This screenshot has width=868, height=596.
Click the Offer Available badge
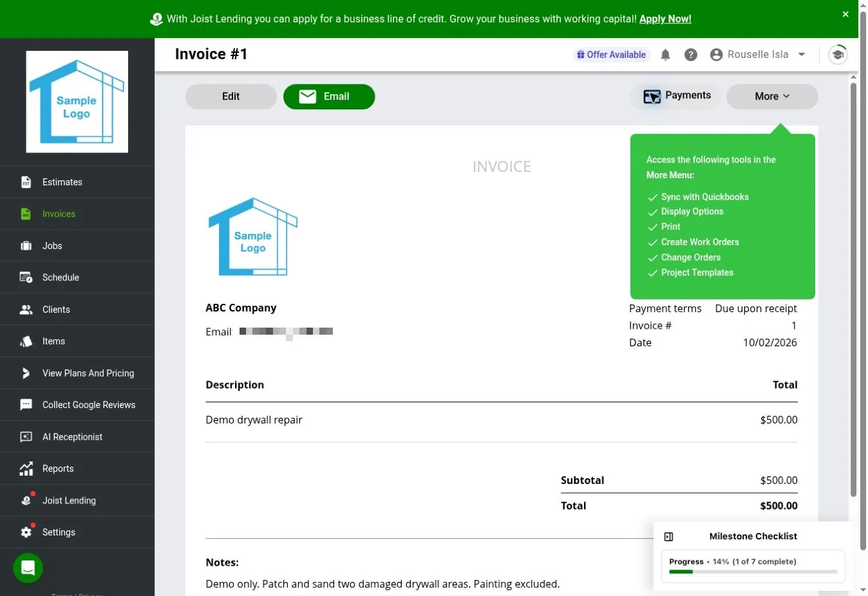(611, 55)
